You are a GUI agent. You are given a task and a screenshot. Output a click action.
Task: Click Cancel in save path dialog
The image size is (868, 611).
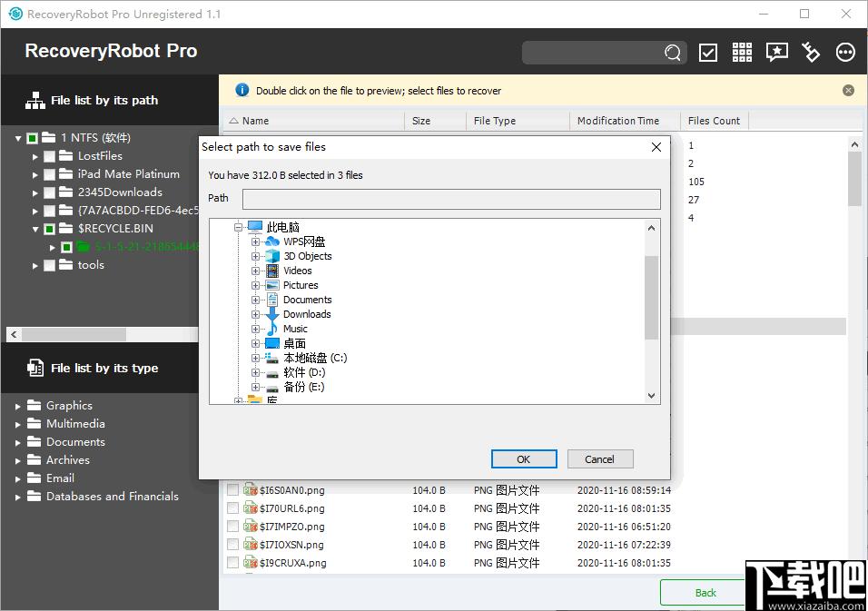600,458
